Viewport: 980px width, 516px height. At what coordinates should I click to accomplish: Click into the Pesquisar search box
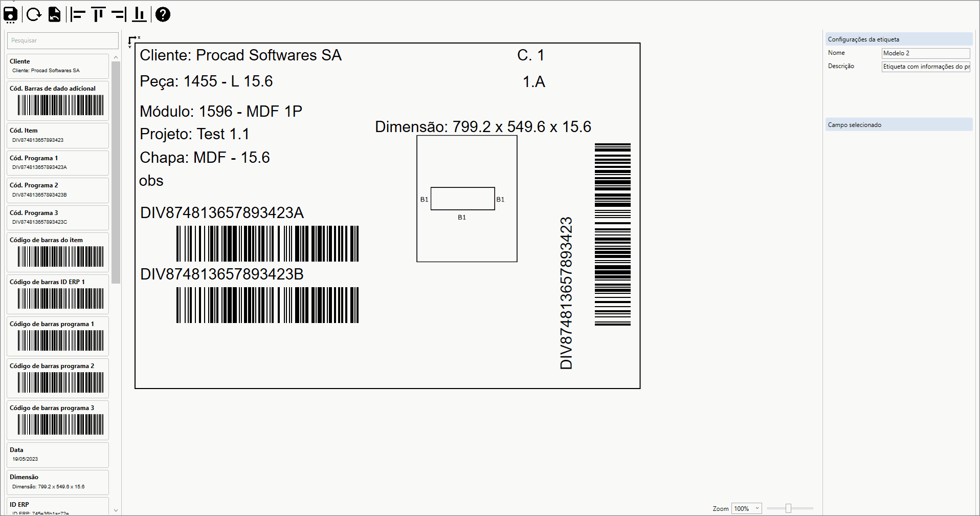pyautogui.click(x=63, y=40)
